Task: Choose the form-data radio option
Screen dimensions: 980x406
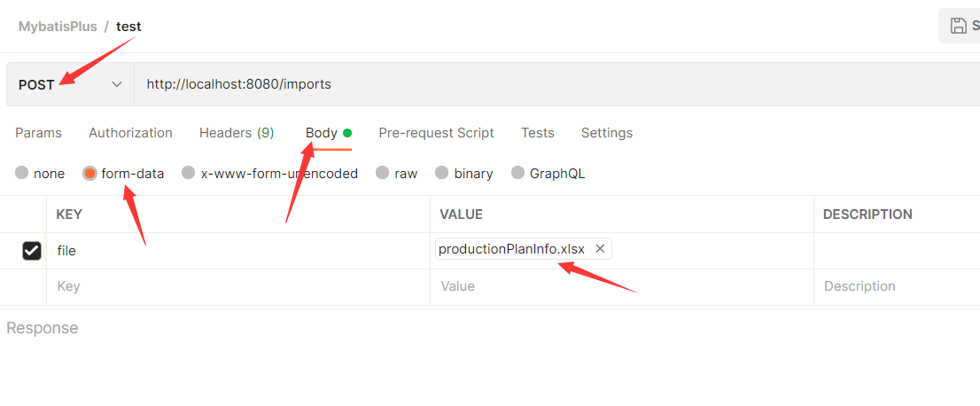Action: (89, 174)
